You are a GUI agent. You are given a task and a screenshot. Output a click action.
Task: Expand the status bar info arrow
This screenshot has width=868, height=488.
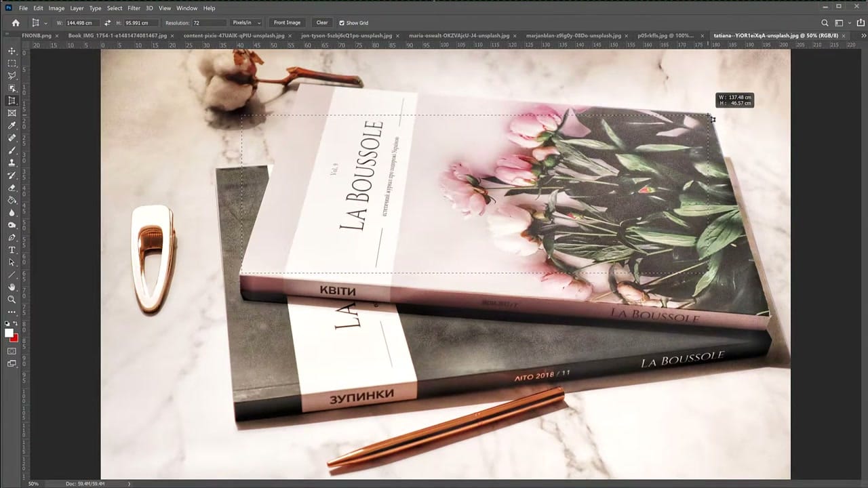coord(130,483)
